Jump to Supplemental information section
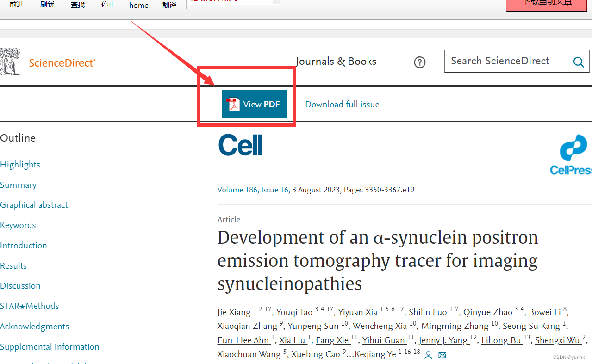The height and width of the screenshot is (364, 592). pyautogui.click(x=50, y=347)
